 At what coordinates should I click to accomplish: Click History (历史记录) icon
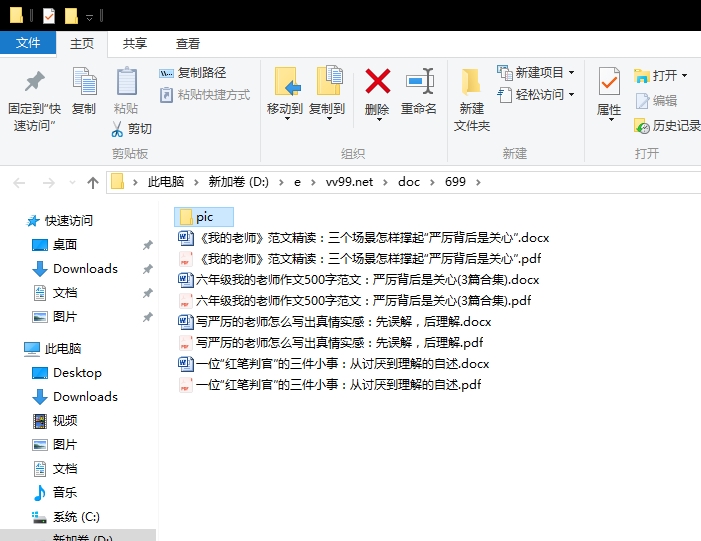(x=642, y=126)
